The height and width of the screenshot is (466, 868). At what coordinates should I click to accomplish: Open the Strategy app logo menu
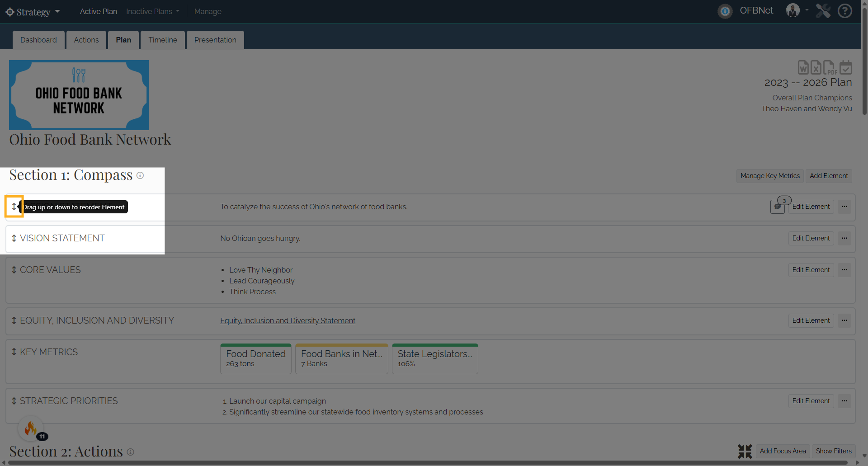coord(33,12)
